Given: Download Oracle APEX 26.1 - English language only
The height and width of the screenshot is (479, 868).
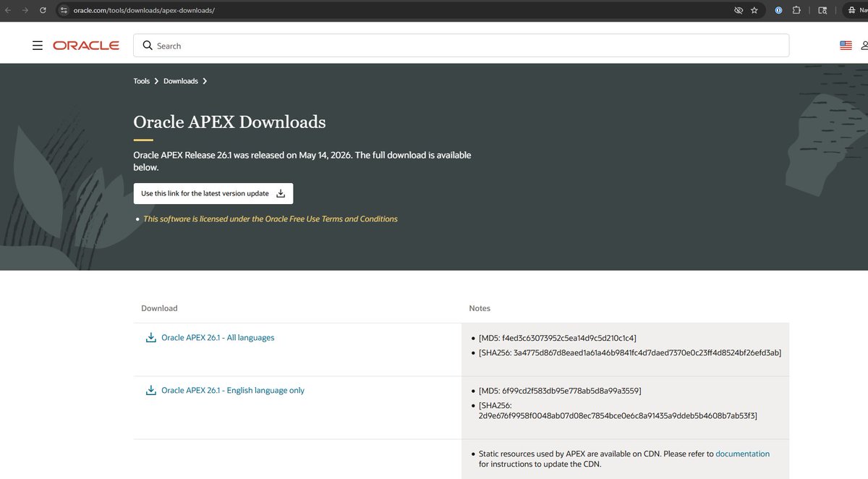Looking at the screenshot, I should point(233,390).
